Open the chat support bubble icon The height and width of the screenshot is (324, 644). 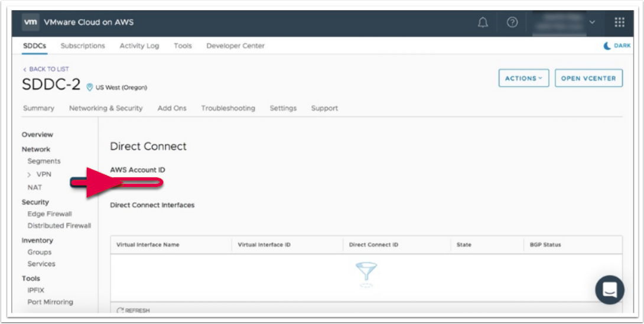point(610,290)
